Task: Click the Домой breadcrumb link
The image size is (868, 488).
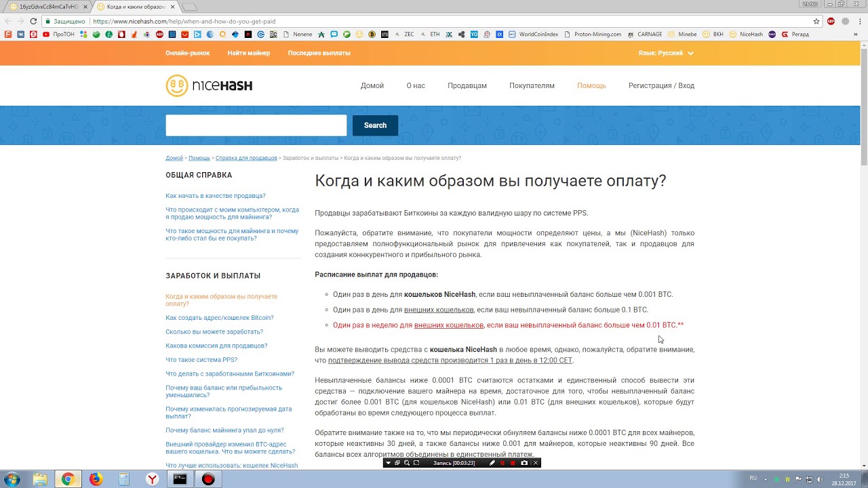Action: [x=174, y=158]
